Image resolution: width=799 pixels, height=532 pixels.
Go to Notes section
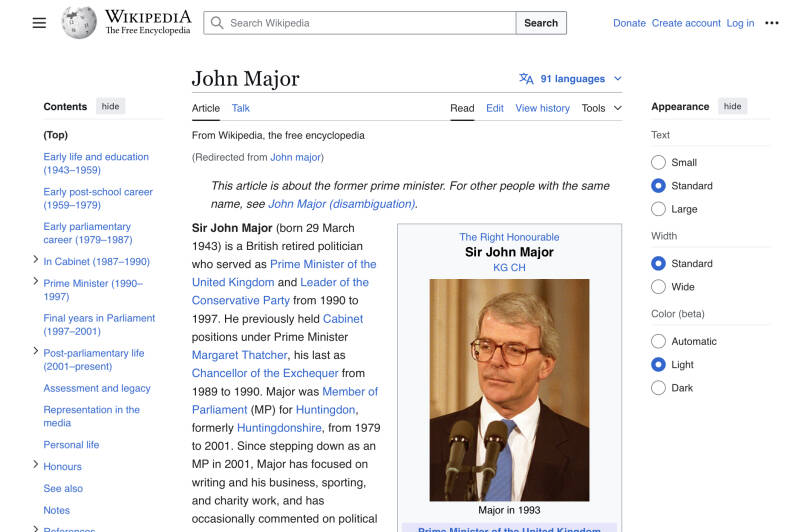pyautogui.click(x=57, y=510)
